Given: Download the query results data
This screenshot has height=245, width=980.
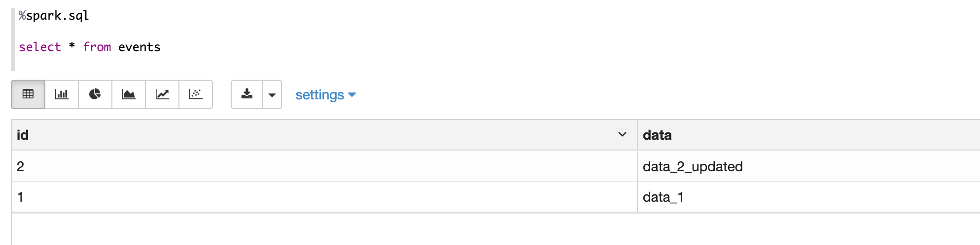Looking at the screenshot, I should pyautogui.click(x=247, y=94).
